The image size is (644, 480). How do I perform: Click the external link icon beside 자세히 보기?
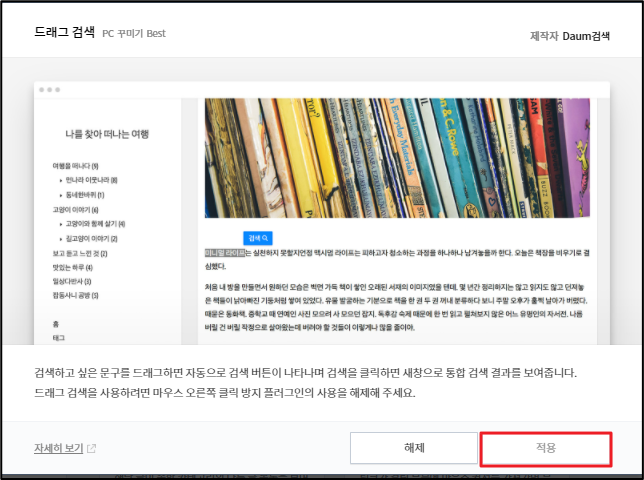[x=91, y=448]
